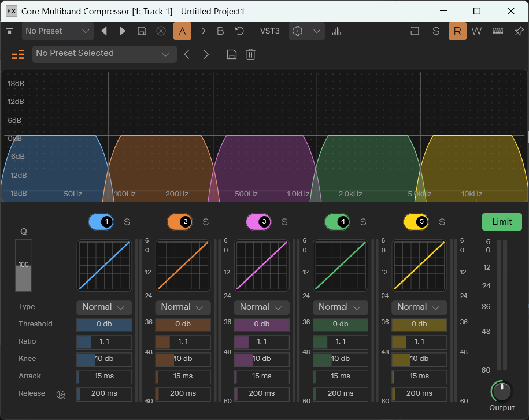The height and width of the screenshot is (420, 529).
Task: Open band 1 Type Normal dropdown
Action: click(x=104, y=307)
